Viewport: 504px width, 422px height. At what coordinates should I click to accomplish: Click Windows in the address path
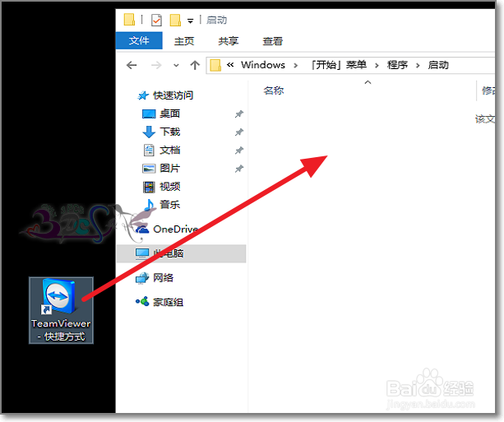point(263,65)
